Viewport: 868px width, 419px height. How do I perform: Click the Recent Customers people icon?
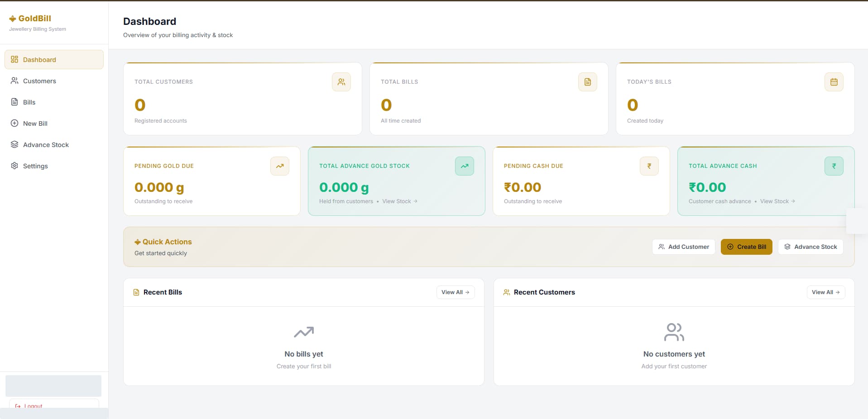(x=507, y=292)
